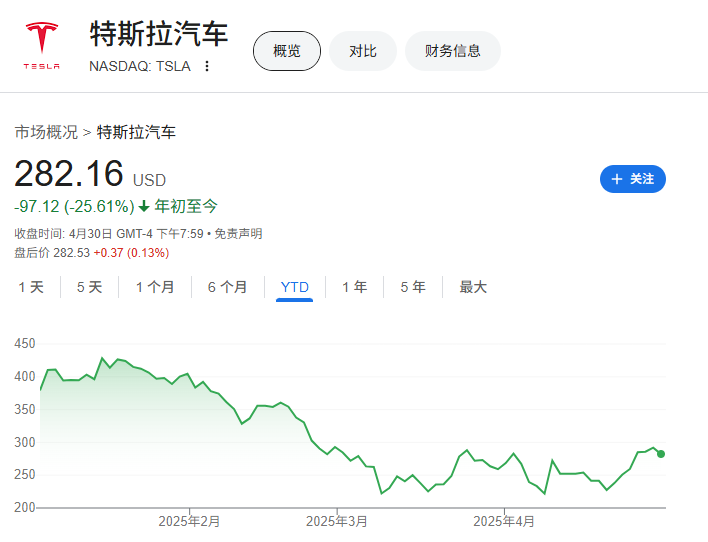Click the -97.12 (-25.61%) change value

pyautogui.click(x=75, y=206)
